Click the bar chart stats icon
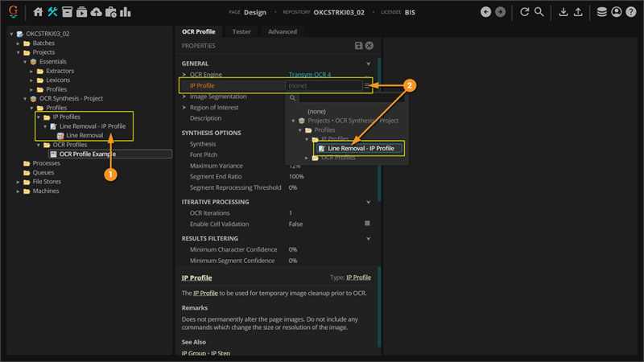644x362 pixels. click(126, 12)
